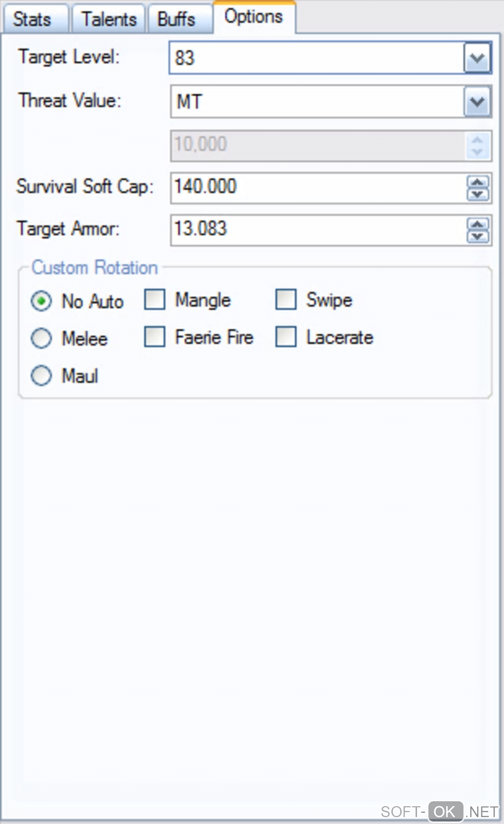This screenshot has width=504, height=824.
Task: Click the Target Level combo box field
Action: pos(316,58)
